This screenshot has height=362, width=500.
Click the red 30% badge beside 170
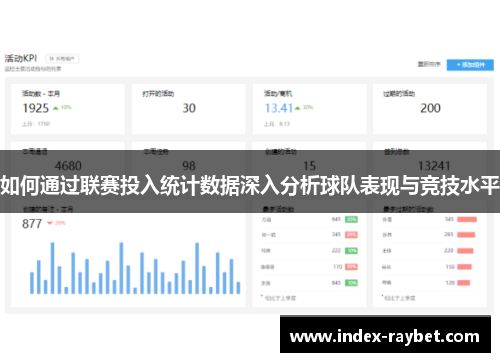[x=351, y=267]
